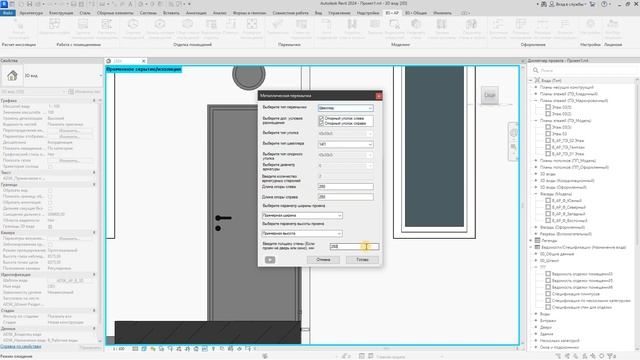Image resolution: width=640 pixels, height=360 pixels.
Task: Expand the Разрезы (Вспомогательный) node
Action: 536,234
